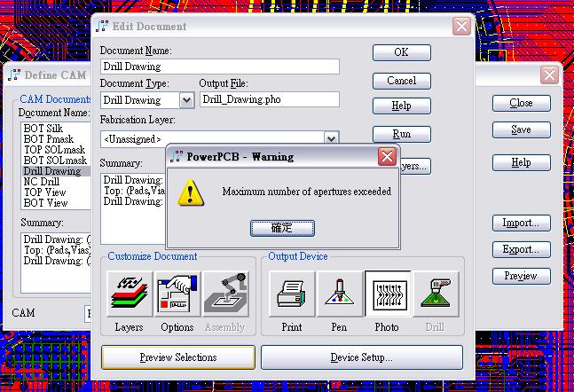
Task: Expand the Document Type dropdown
Action: tap(186, 100)
